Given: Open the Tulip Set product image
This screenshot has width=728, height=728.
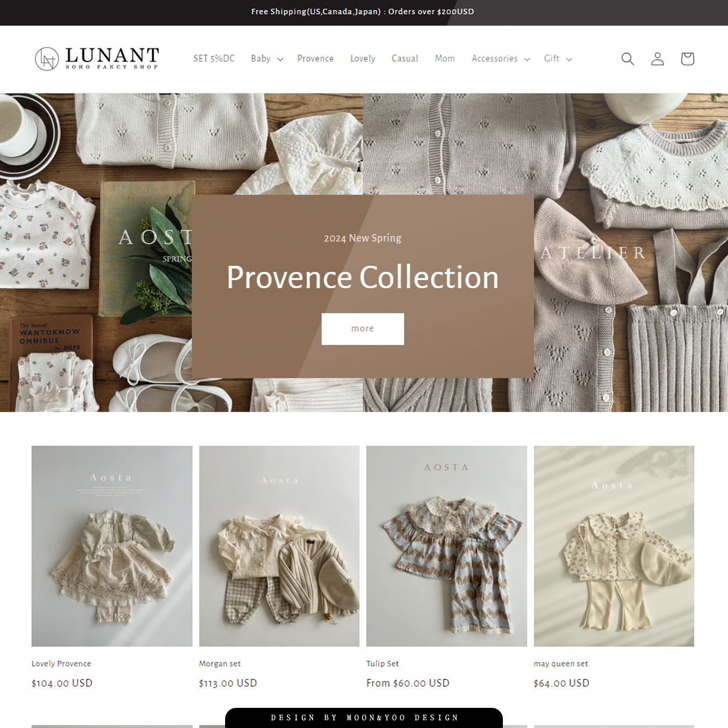Looking at the screenshot, I should [x=446, y=546].
